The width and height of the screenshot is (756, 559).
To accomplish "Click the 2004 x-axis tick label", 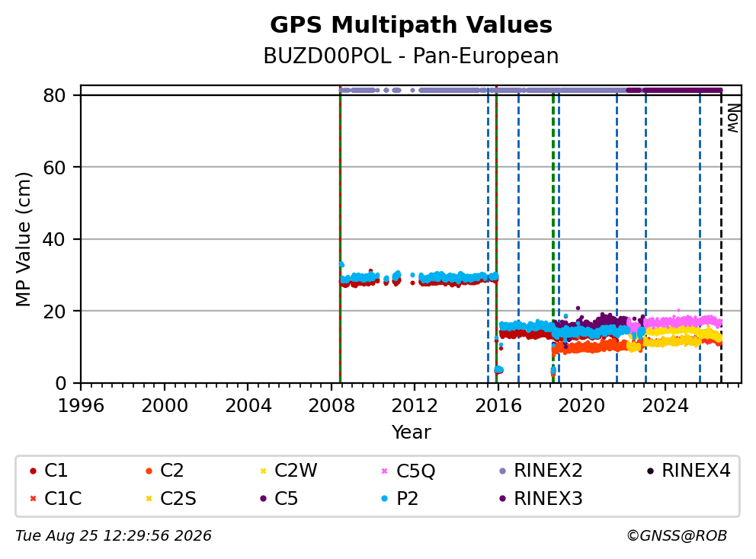I will (x=248, y=406).
